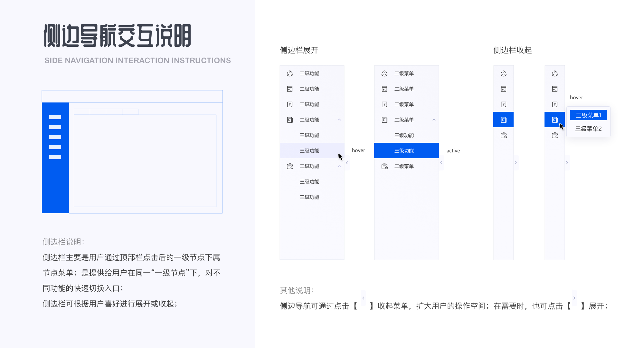
Task: Click cluster nodes icon in collapsed sidebar without flyout
Action: click(x=504, y=73)
